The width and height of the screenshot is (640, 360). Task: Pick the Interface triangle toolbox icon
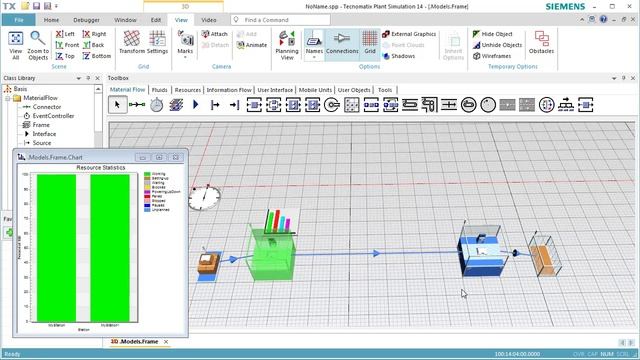tap(196, 105)
